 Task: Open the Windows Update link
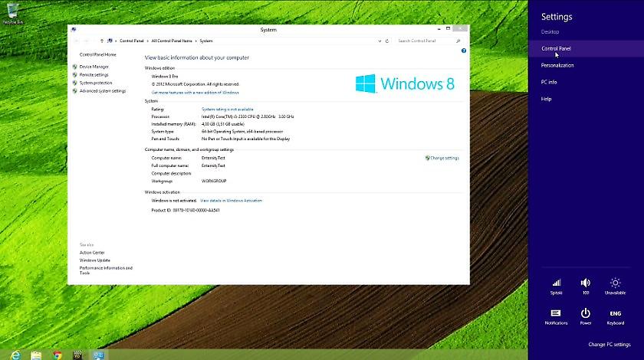[95, 260]
